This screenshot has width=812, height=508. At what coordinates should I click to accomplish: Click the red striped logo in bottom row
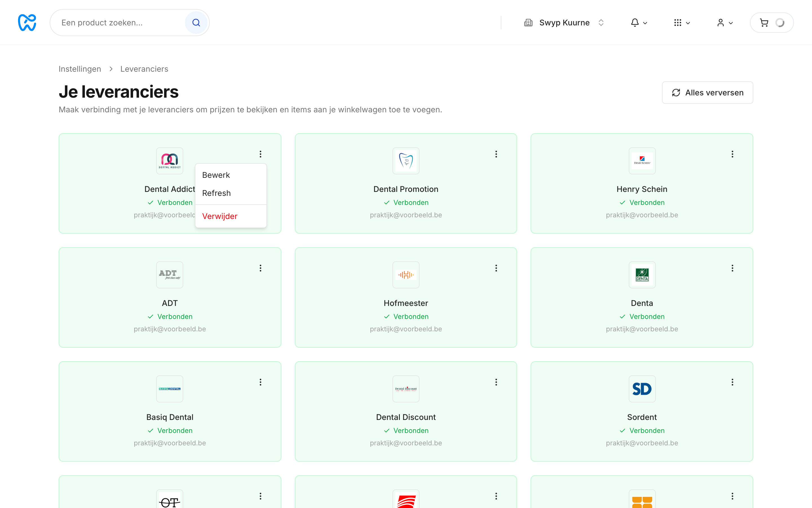[406, 499]
